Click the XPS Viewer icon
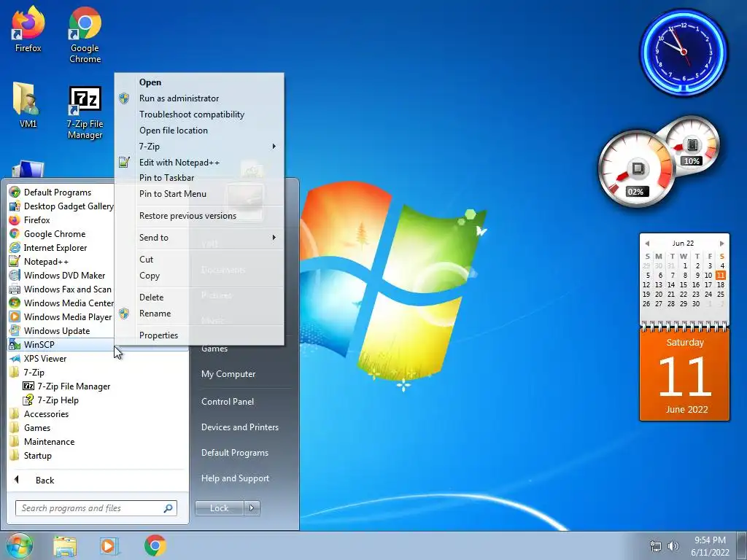Image resolution: width=747 pixels, height=560 pixels. pos(15,359)
